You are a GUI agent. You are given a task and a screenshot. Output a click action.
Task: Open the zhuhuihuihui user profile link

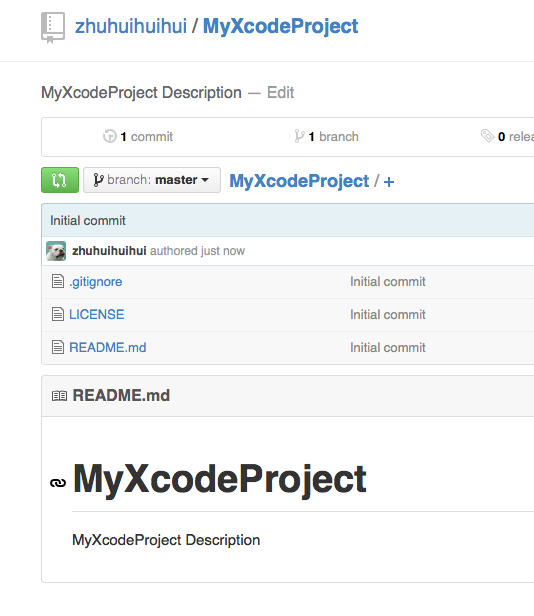(x=131, y=26)
